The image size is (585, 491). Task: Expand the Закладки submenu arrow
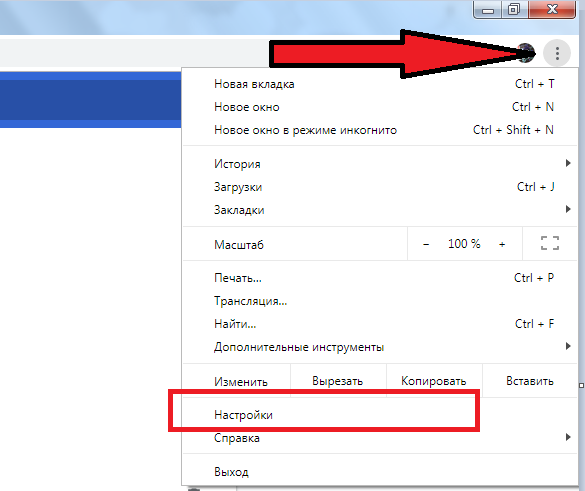pos(568,209)
